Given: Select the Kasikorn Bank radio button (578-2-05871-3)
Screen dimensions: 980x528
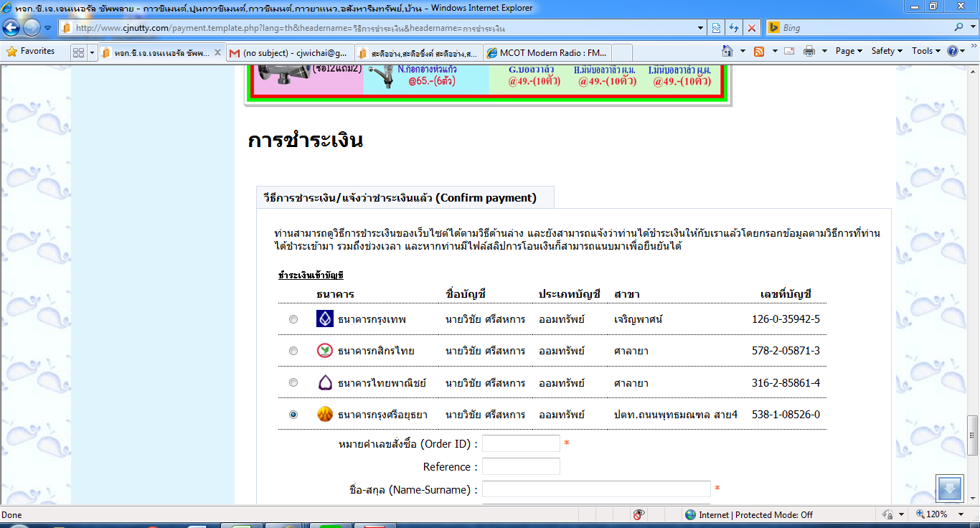Looking at the screenshot, I should coord(293,351).
